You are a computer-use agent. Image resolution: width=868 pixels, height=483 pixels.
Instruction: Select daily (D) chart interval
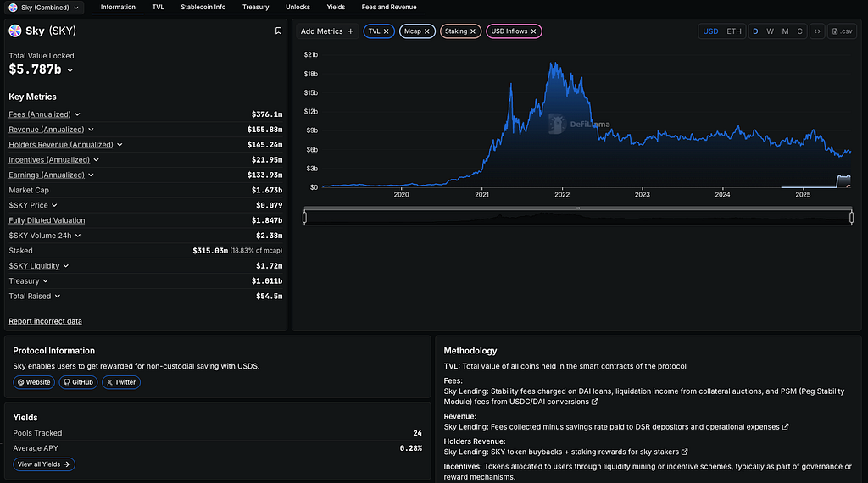pyautogui.click(x=755, y=31)
